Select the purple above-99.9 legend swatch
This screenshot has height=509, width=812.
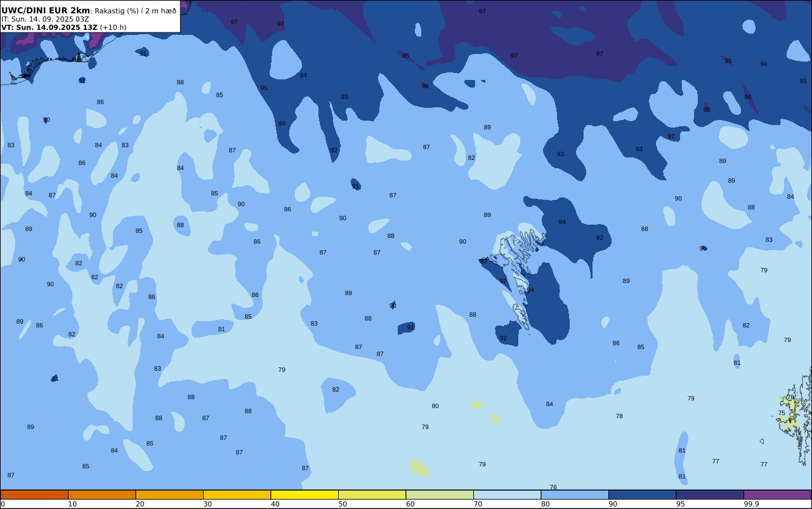(x=777, y=494)
